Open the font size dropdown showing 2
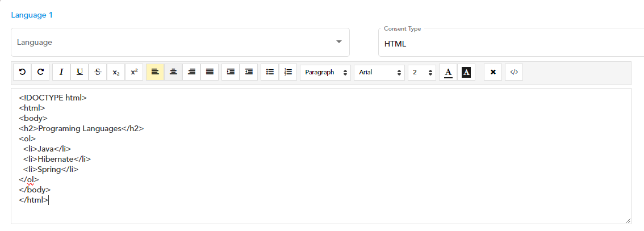The width and height of the screenshot is (644, 231). coord(422,72)
